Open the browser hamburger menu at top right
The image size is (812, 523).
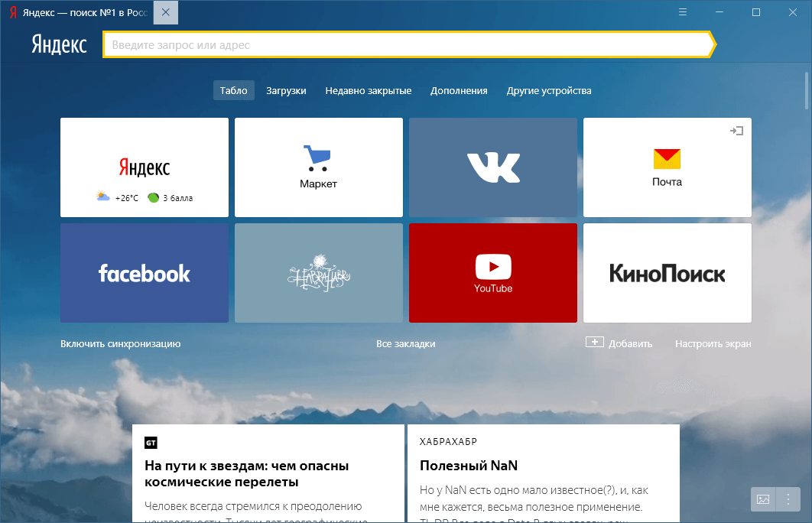pyautogui.click(x=683, y=11)
